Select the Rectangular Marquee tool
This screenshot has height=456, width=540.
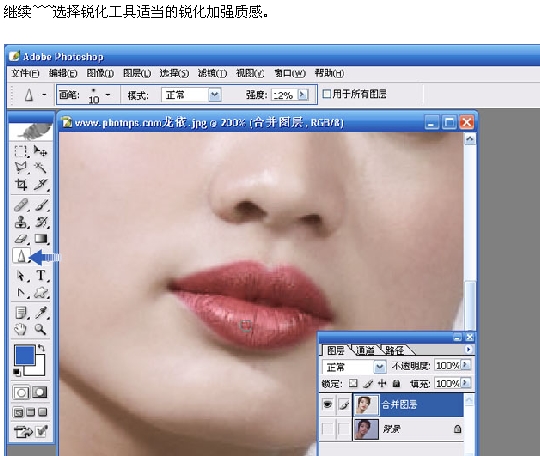tap(21, 151)
